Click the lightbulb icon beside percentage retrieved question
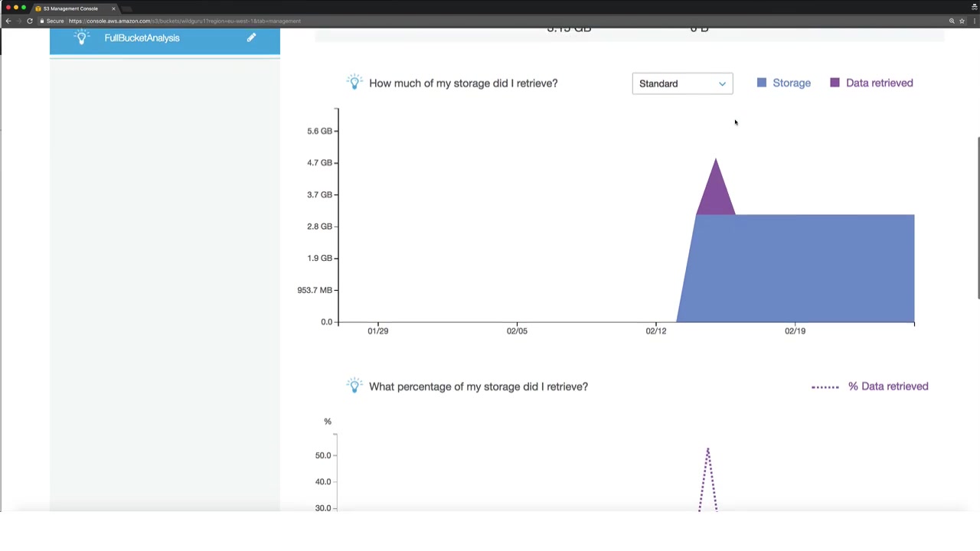 pos(354,385)
